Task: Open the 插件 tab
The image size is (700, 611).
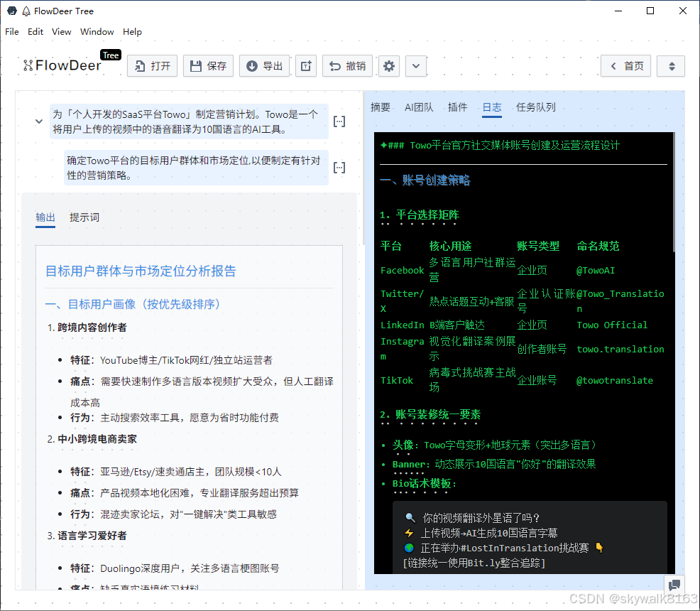Action: click(457, 107)
